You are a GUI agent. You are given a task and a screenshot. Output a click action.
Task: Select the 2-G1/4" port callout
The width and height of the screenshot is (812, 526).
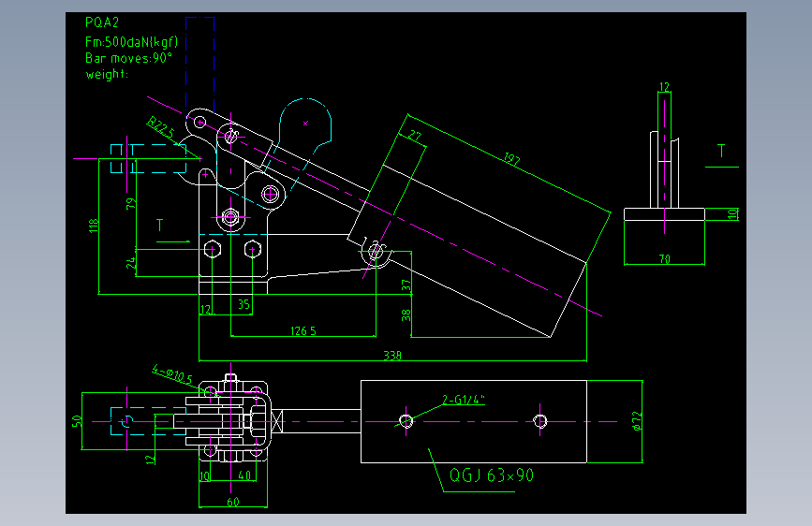coord(464,399)
